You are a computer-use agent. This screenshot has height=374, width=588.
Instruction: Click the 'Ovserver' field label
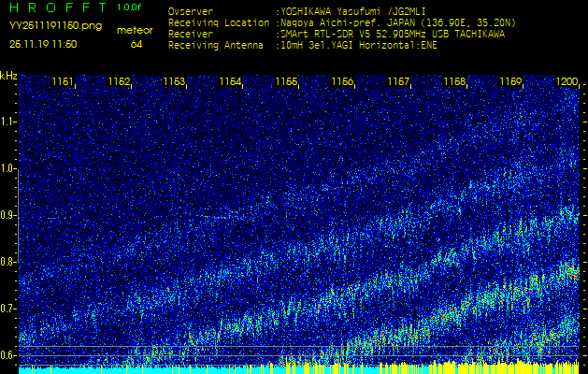(x=191, y=11)
